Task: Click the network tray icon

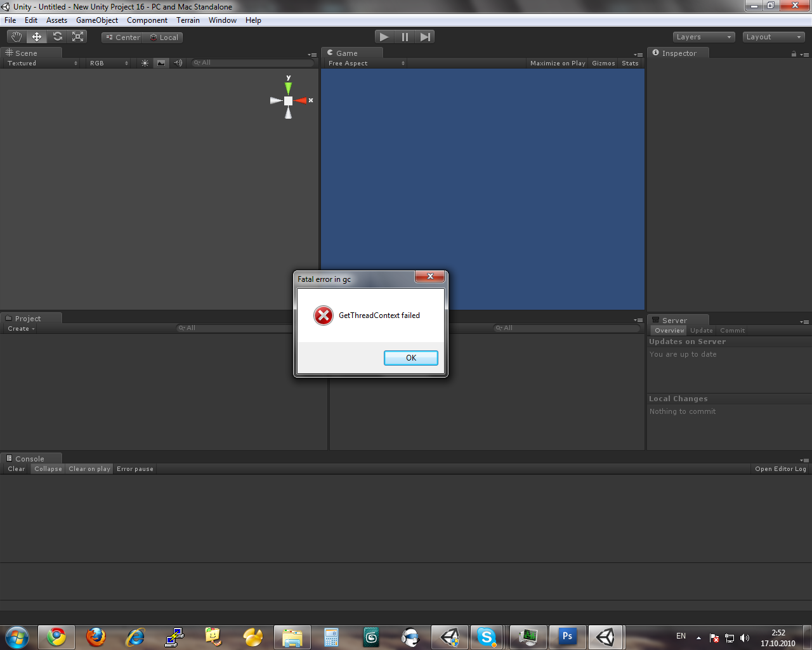Action: (730, 638)
